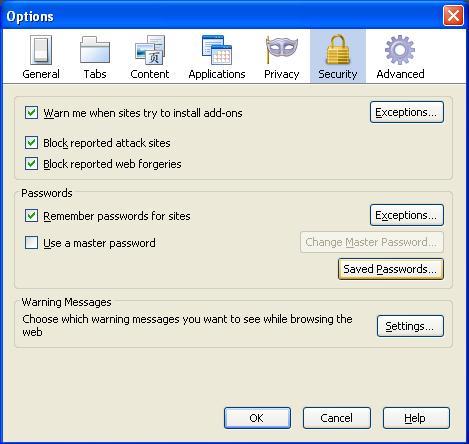Toggle Block reported attack sites
The height and width of the screenshot is (444, 469).
31,143
